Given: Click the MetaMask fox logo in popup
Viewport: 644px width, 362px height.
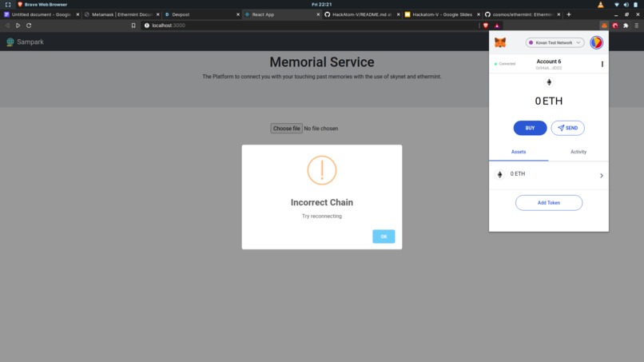Looking at the screenshot, I should click(x=500, y=42).
